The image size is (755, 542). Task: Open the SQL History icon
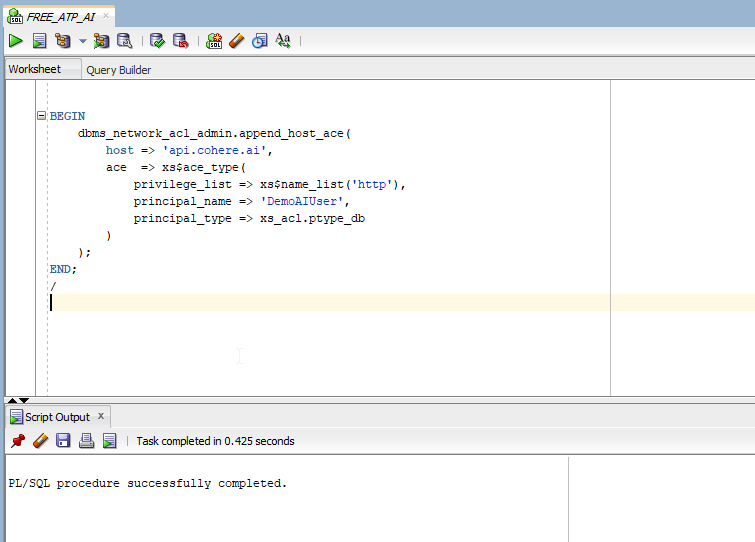[x=260, y=41]
